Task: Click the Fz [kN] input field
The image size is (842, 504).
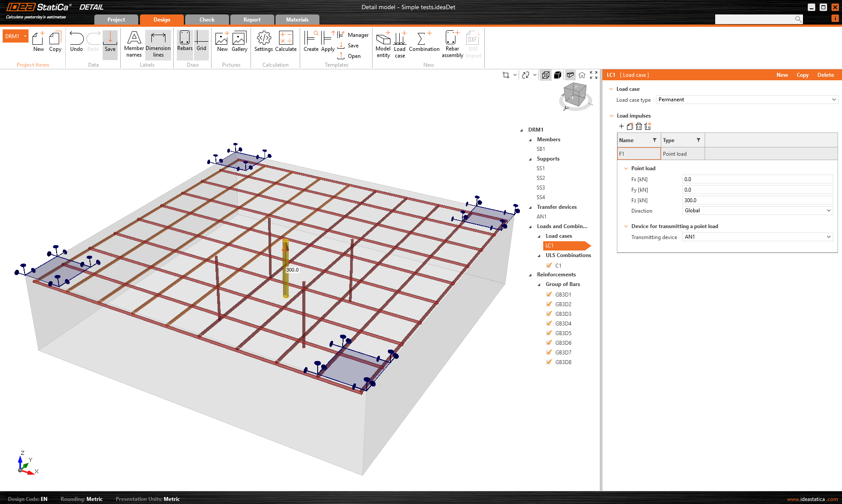Action: [757, 200]
